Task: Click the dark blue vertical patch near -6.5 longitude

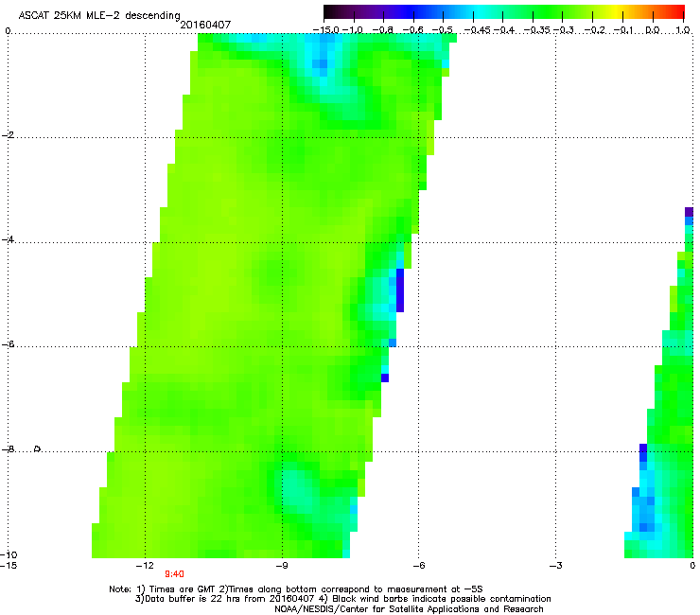Action: pyautogui.click(x=400, y=290)
